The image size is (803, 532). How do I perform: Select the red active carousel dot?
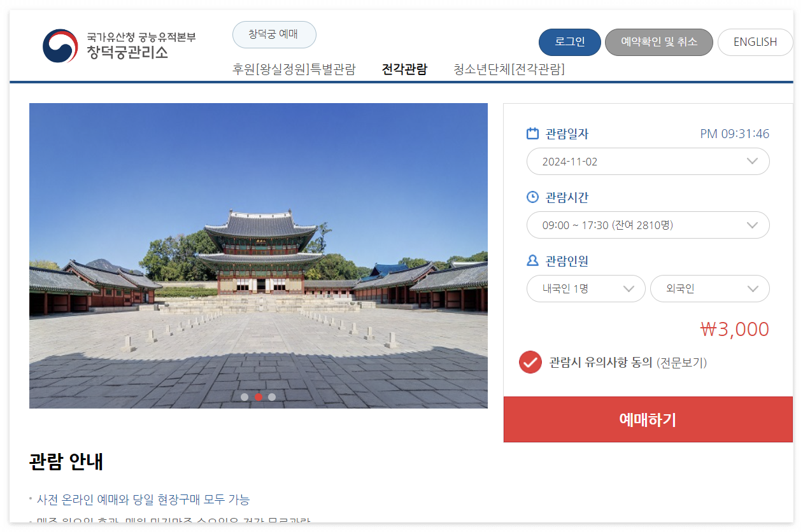[x=259, y=397]
